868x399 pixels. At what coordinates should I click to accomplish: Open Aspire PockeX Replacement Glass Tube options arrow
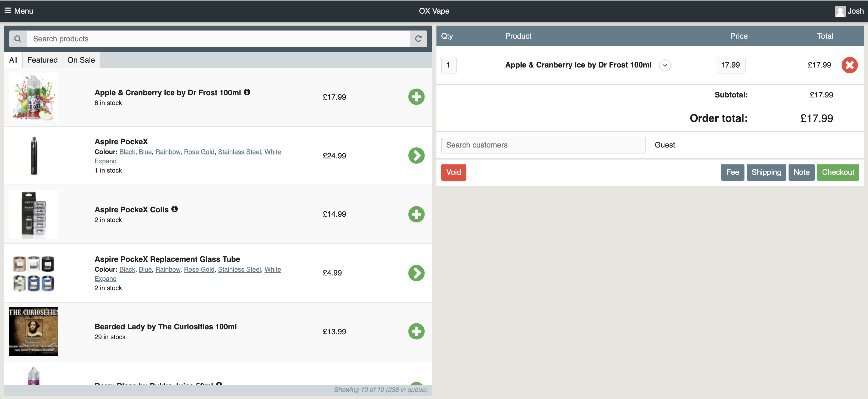click(416, 273)
